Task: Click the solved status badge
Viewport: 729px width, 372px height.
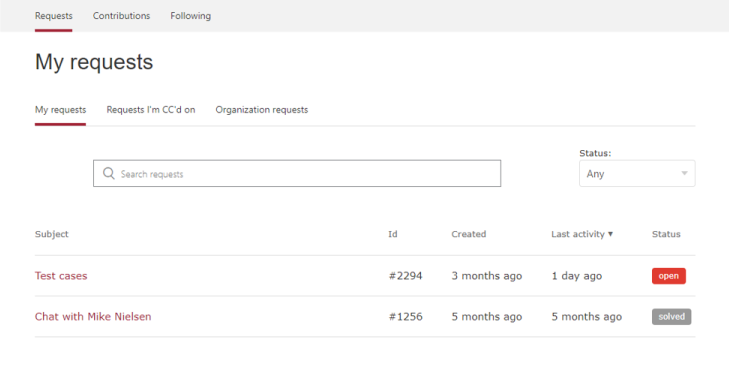Action: [x=671, y=317]
